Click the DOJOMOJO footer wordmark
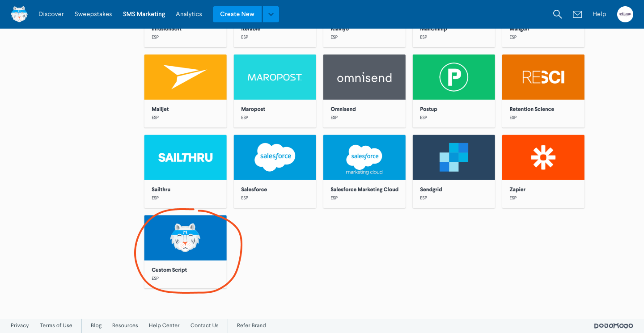 [x=614, y=326]
